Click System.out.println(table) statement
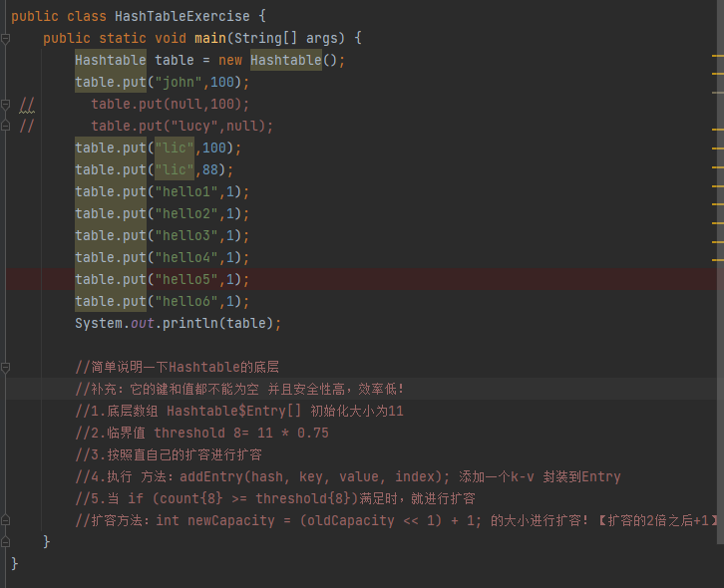This screenshot has width=724, height=588. (178, 324)
